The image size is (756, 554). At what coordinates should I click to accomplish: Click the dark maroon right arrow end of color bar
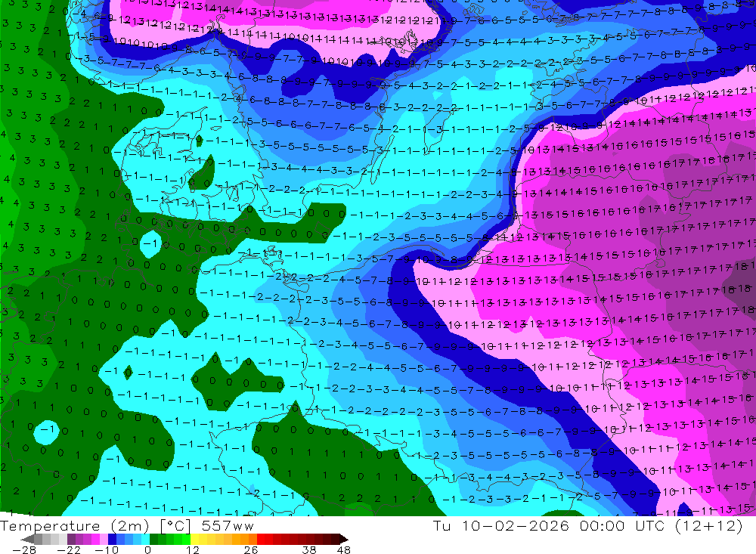[x=344, y=539]
